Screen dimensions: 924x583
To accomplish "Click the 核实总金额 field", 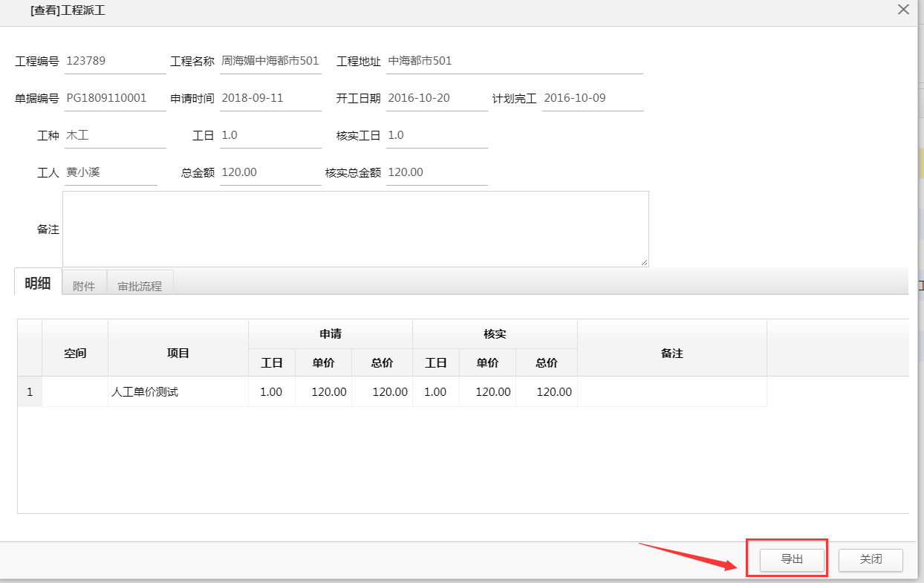I will tap(437, 172).
